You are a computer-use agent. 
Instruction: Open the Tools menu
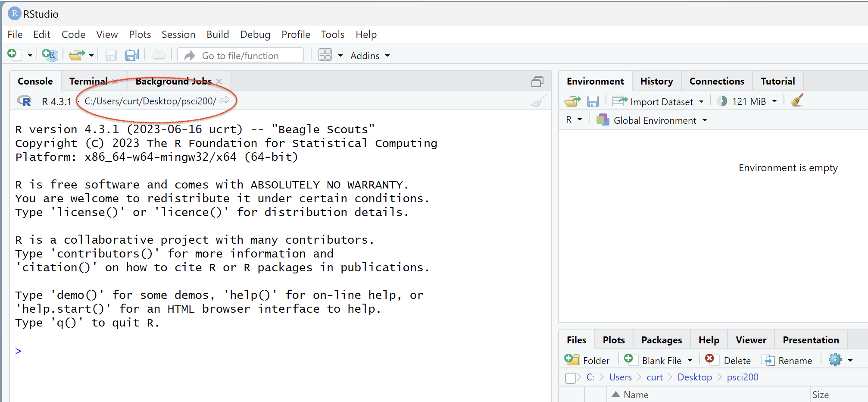click(x=332, y=35)
